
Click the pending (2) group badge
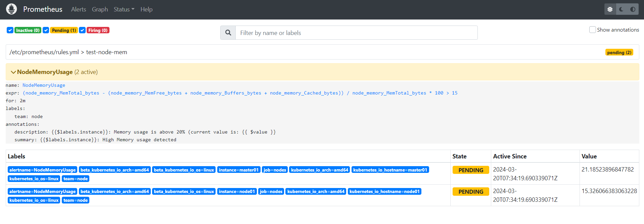coord(619,52)
